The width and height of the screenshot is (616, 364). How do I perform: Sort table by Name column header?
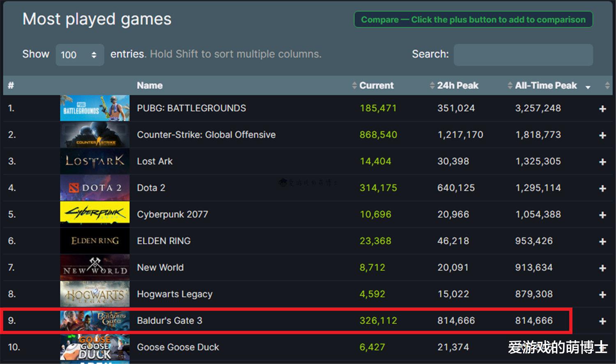(x=150, y=85)
